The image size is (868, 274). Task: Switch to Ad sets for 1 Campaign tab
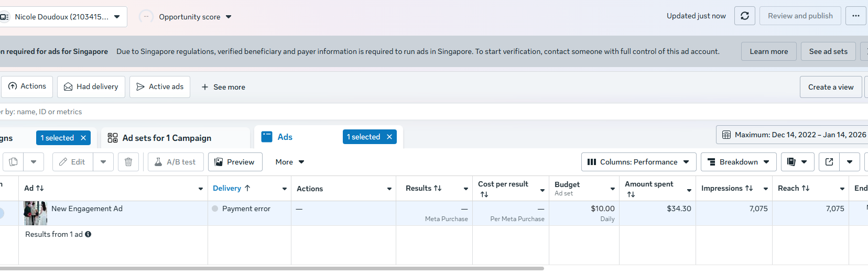coord(167,138)
